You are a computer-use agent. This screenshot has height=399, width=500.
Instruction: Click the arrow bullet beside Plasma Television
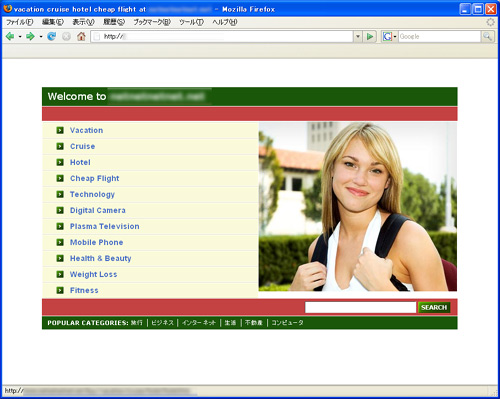point(60,226)
